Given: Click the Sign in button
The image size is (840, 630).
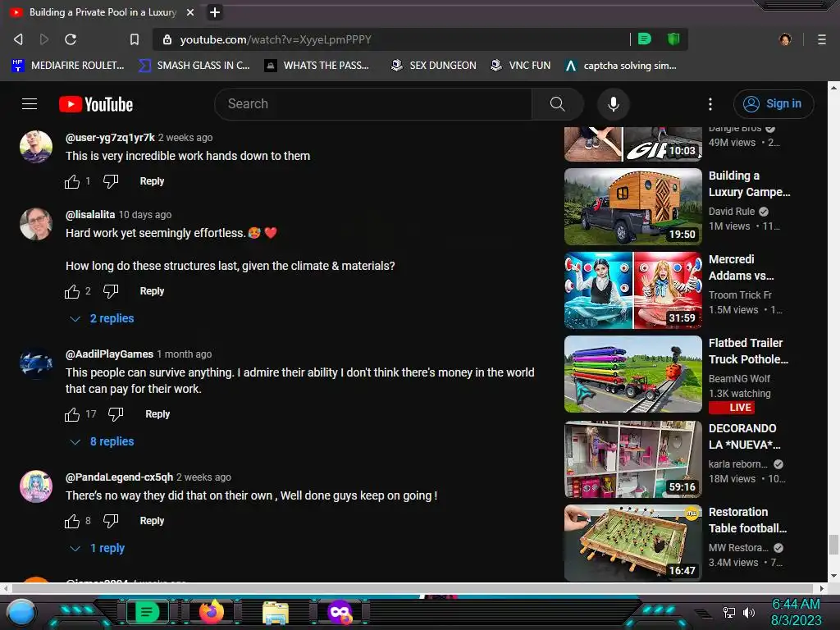Looking at the screenshot, I should 774,104.
